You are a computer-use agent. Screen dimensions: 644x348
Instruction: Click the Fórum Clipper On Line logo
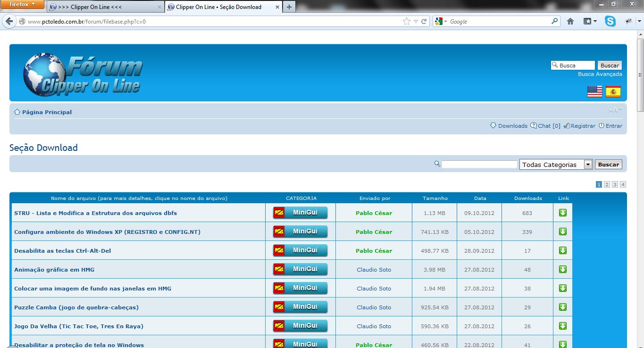[x=83, y=74]
